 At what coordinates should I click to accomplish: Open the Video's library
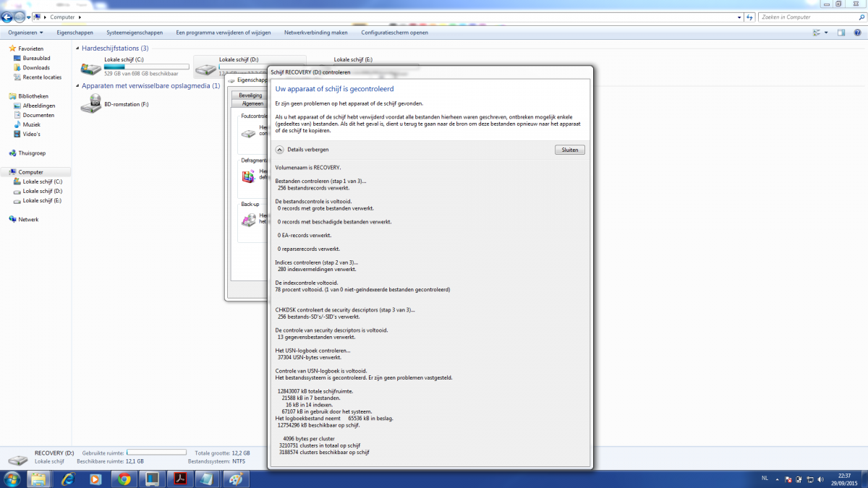click(x=32, y=134)
